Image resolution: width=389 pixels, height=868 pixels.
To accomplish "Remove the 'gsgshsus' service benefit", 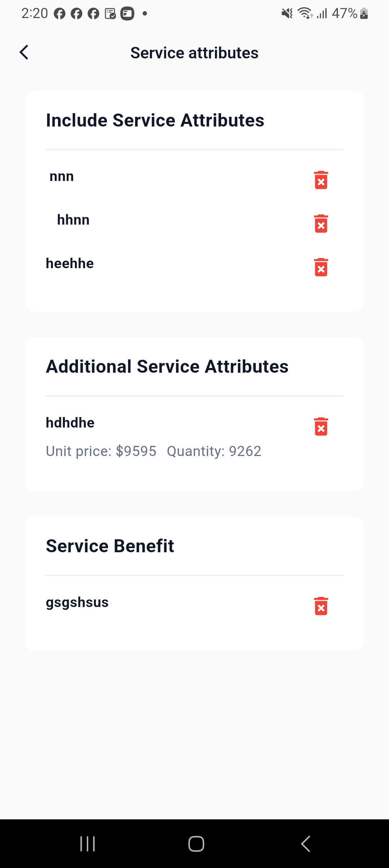I will click(321, 606).
